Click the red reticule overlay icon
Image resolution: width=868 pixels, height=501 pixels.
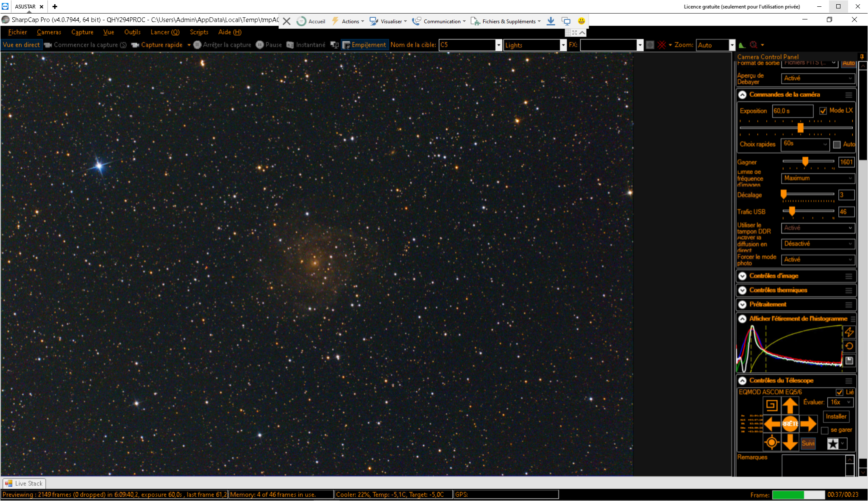(x=662, y=45)
